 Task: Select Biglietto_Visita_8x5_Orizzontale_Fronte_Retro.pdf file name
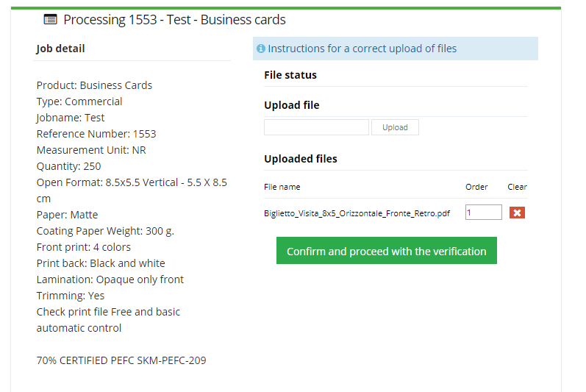pyautogui.click(x=357, y=213)
